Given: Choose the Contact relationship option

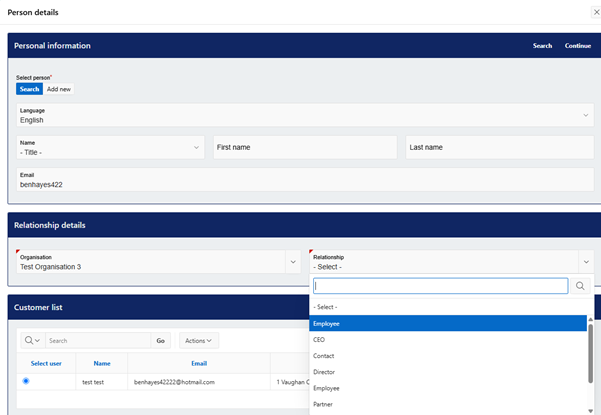Looking at the screenshot, I should point(448,356).
